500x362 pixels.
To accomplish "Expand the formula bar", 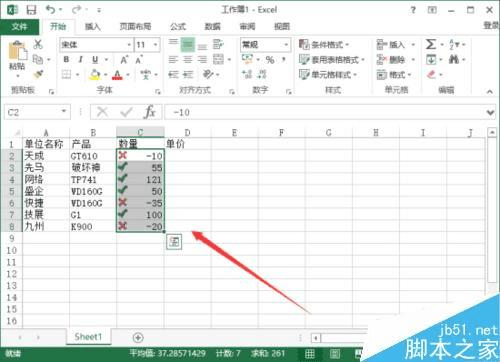I will pyautogui.click(x=490, y=112).
